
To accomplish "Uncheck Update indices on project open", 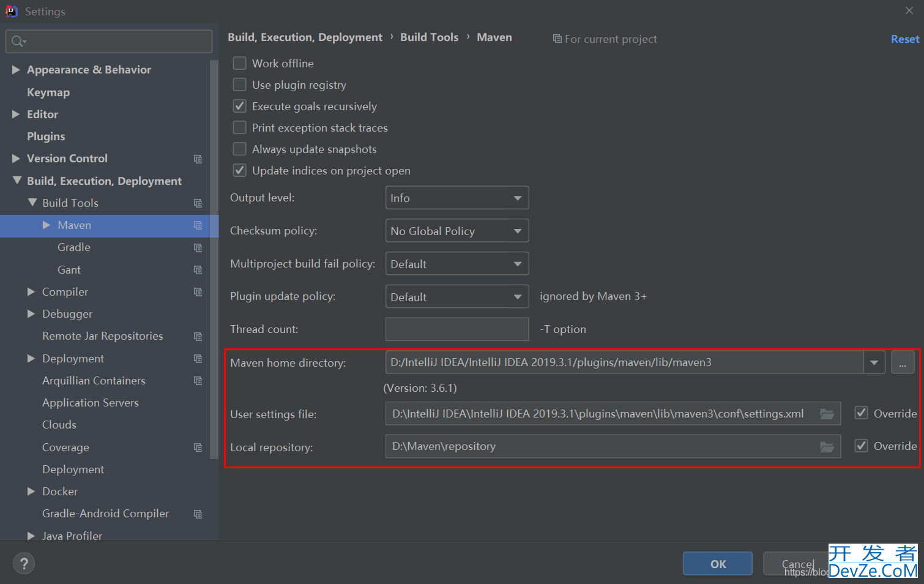I will [240, 170].
